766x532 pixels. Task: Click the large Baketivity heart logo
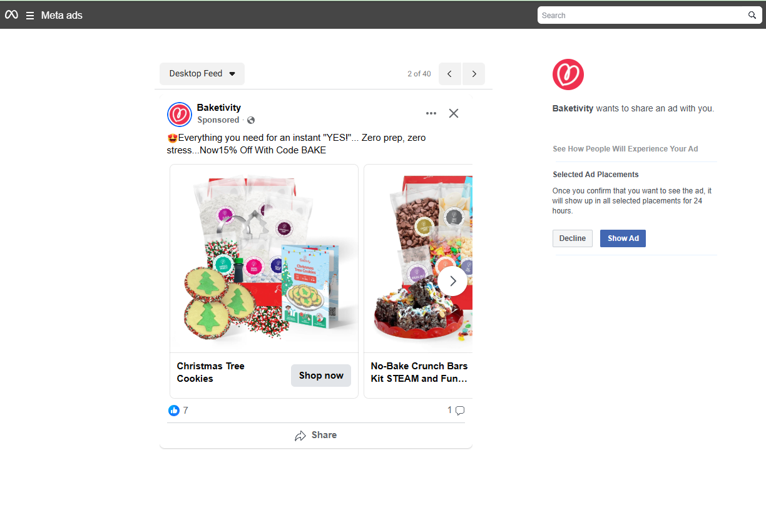pyautogui.click(x=568, y=74)
